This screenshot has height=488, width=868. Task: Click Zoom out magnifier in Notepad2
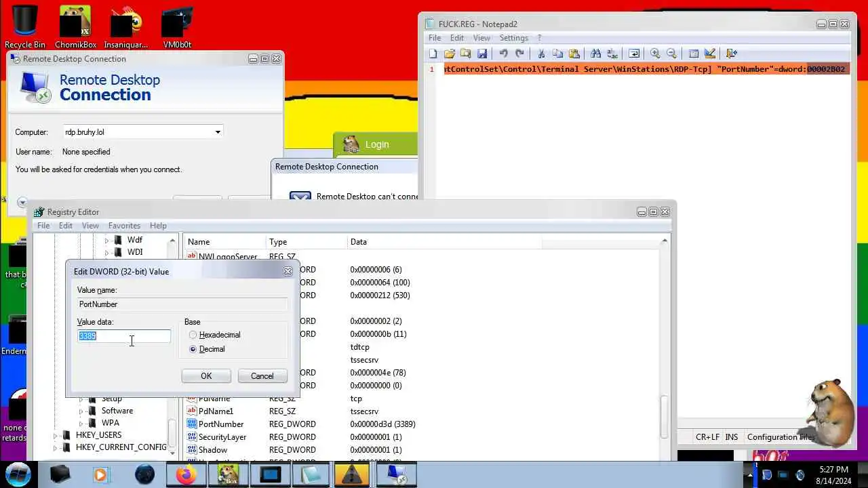coord(671,54)
